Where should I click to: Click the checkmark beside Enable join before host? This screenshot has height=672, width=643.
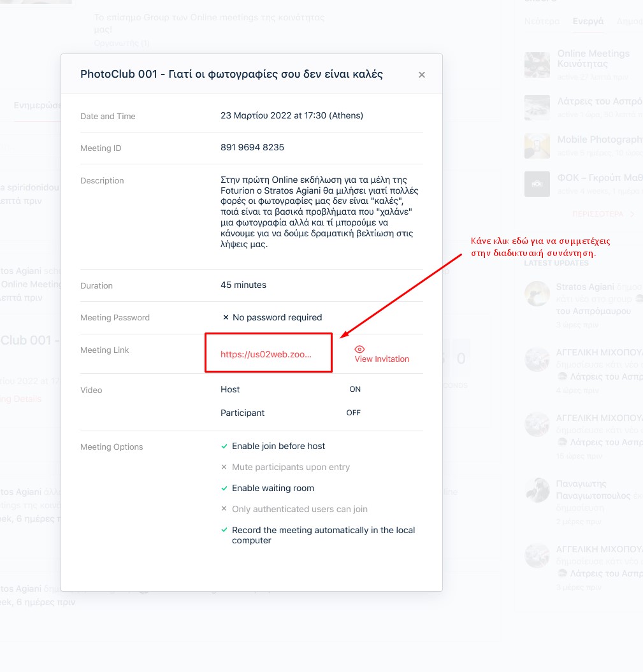(x=224, y=447)
